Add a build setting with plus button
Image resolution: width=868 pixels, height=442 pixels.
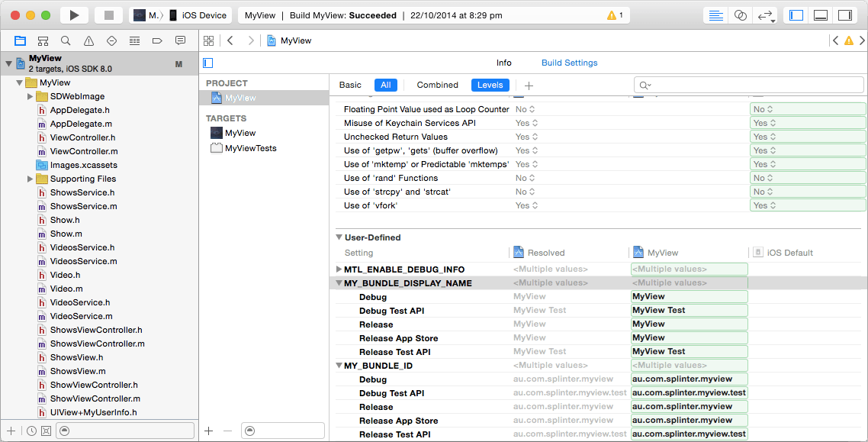(x=529, y=85)
